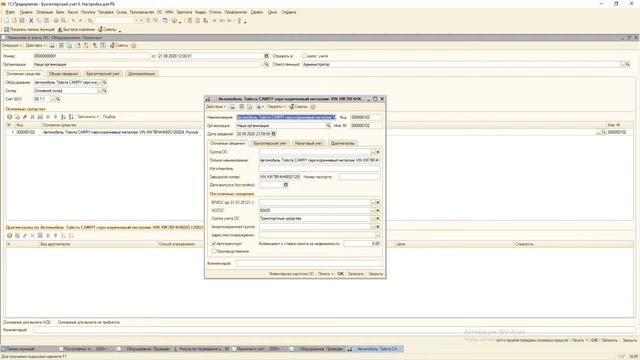
Task: Open selection ellipsis for Амортизационная группа field
Action: pyautogui.click(x=373, y=227)
